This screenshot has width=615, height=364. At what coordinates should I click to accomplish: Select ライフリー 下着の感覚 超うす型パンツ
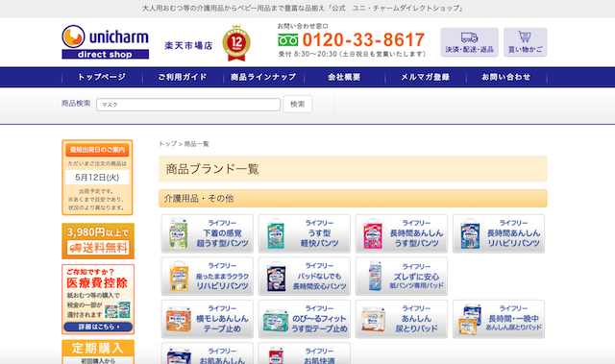(x=208, y=233)
